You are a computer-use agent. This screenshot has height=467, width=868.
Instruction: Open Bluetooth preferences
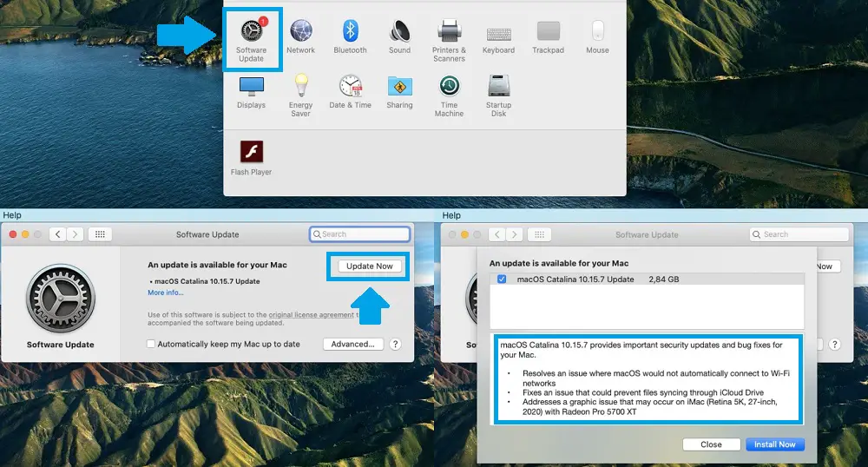350,38
